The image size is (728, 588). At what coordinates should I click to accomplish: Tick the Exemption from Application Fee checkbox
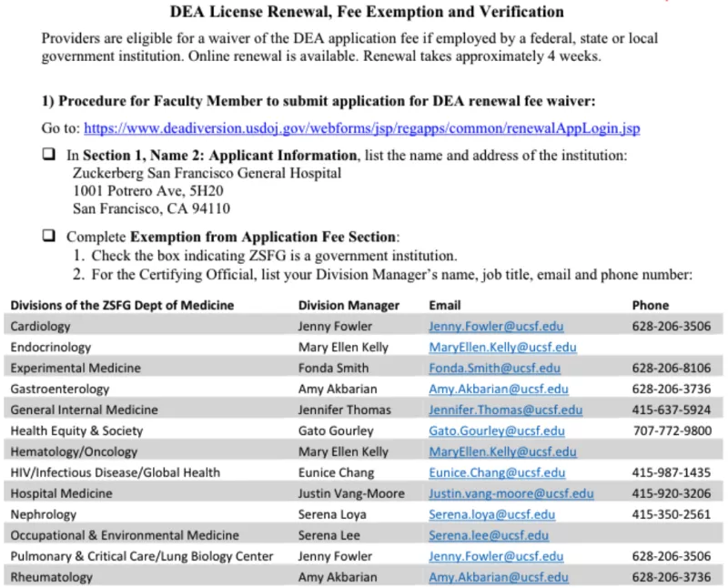49,236
